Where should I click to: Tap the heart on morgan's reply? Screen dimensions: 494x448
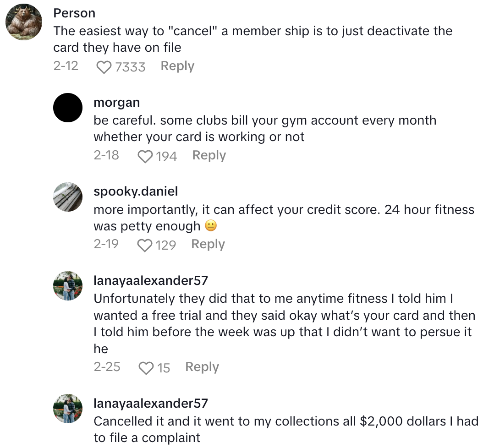point(145,156)
